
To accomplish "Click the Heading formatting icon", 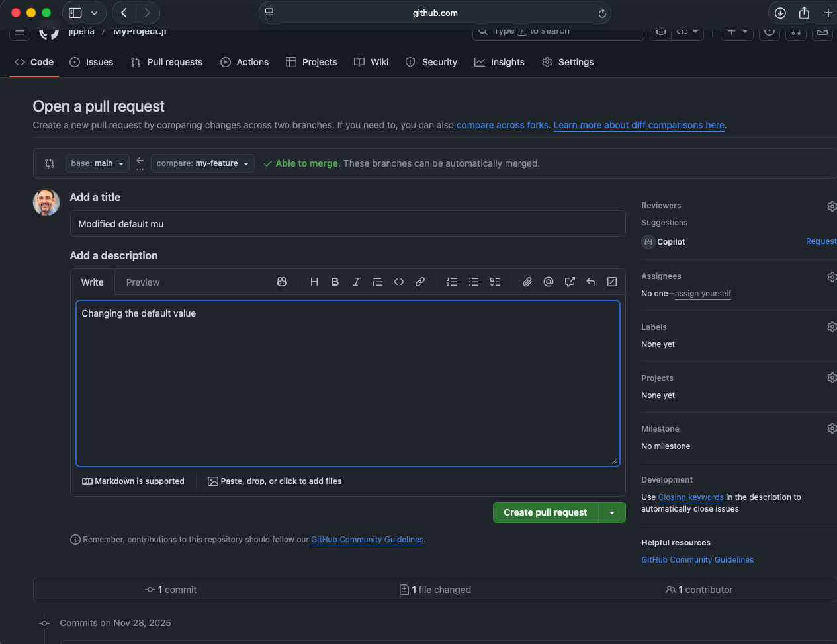I will coord(314,282).
